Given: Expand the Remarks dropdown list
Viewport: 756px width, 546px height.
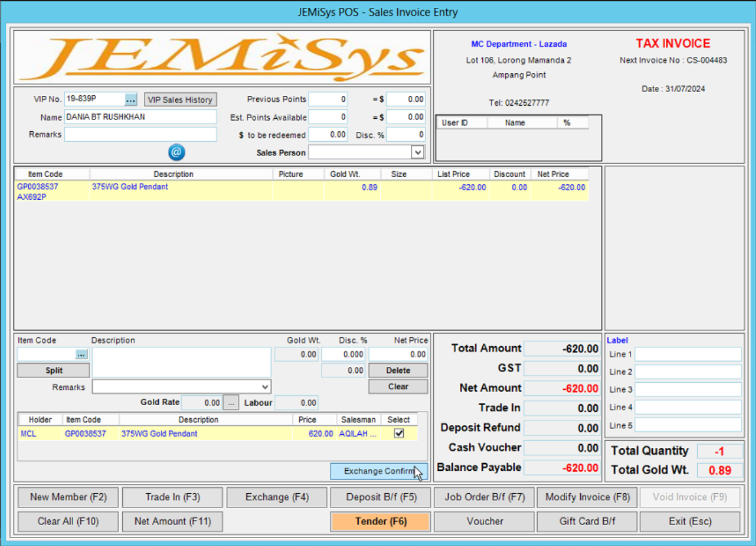Looking at the screenshot, I should point(266,385).
